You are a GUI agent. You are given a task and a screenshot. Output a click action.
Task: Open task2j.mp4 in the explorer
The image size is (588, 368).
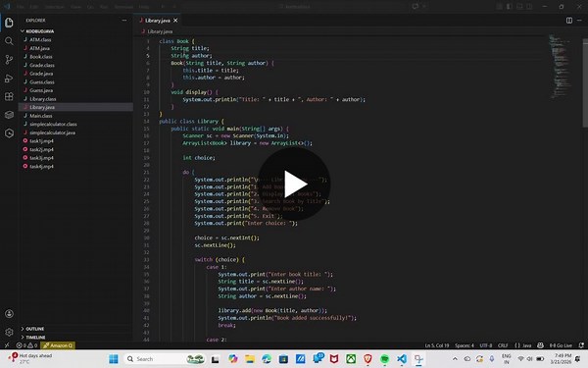(41, 149)
